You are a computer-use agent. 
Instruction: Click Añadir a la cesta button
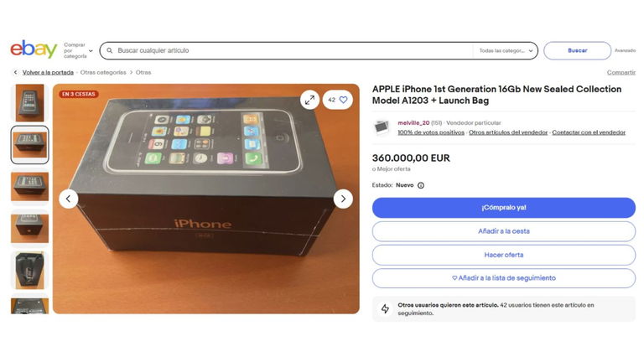tap(503, 231)
